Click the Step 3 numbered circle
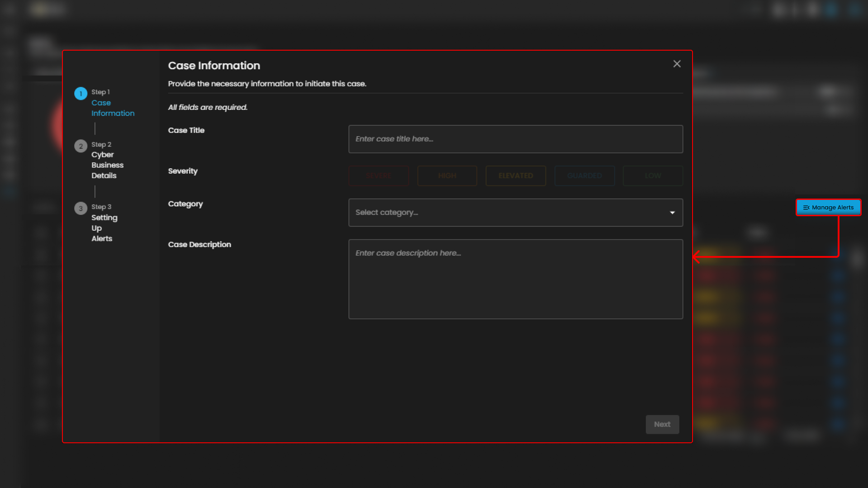 click(x=81, y=208)
